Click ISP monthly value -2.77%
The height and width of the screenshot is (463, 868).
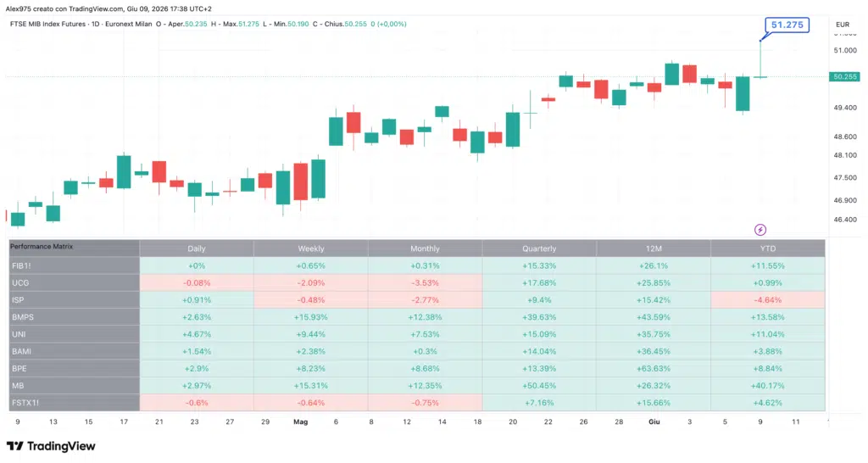click(426, 300)
